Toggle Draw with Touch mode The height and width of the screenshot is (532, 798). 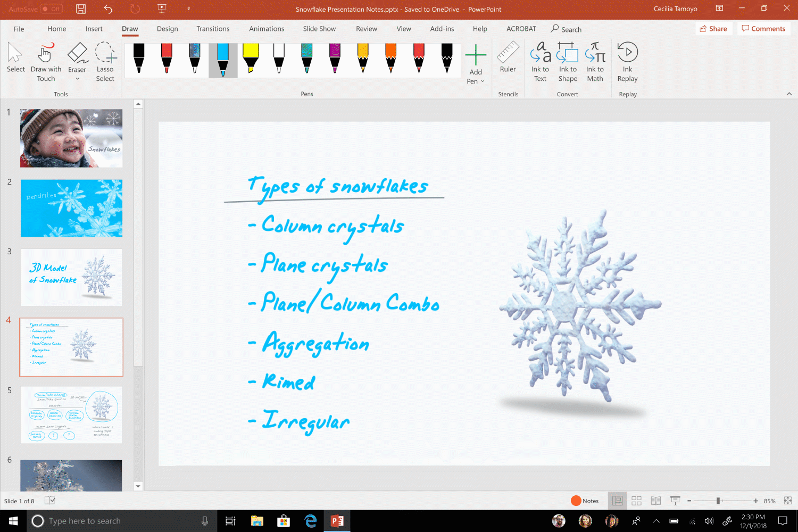click(46, 62)
